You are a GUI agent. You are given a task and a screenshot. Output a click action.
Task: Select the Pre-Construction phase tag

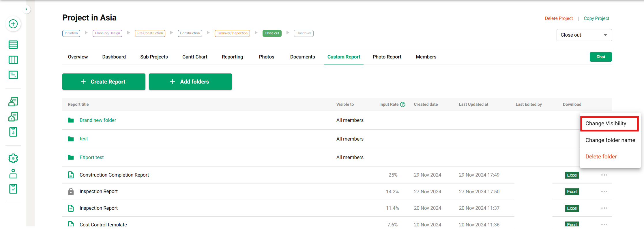pyautogui.click(x=150, y=33)
